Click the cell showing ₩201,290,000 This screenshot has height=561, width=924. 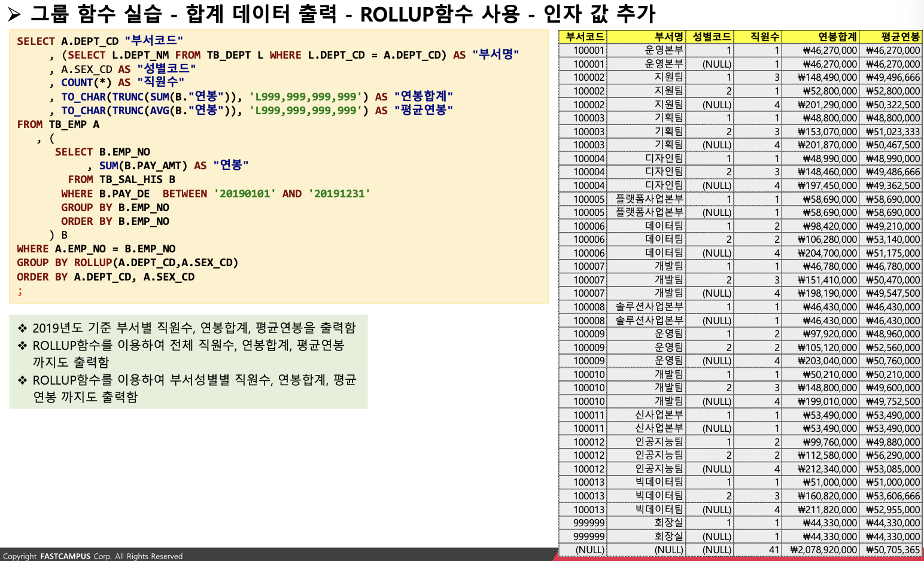click(x=820, y=105)
